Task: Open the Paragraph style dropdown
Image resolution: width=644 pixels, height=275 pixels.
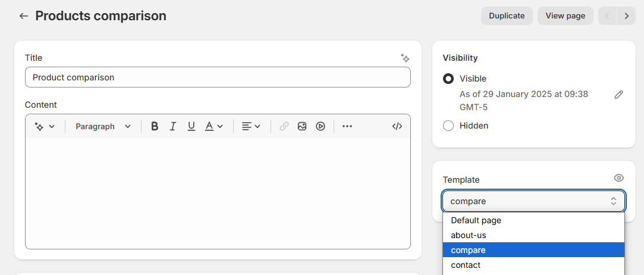Action: pyautogui.click(x=103, y=126)
